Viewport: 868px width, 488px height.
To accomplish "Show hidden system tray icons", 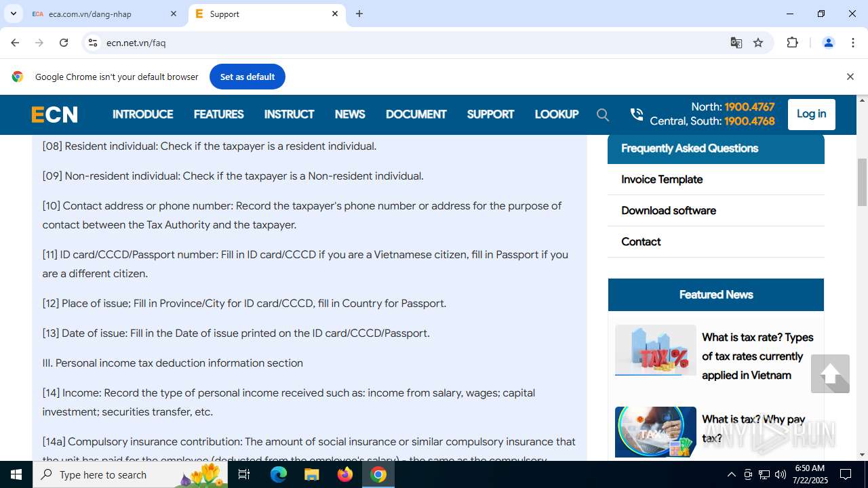I will 731,474.
